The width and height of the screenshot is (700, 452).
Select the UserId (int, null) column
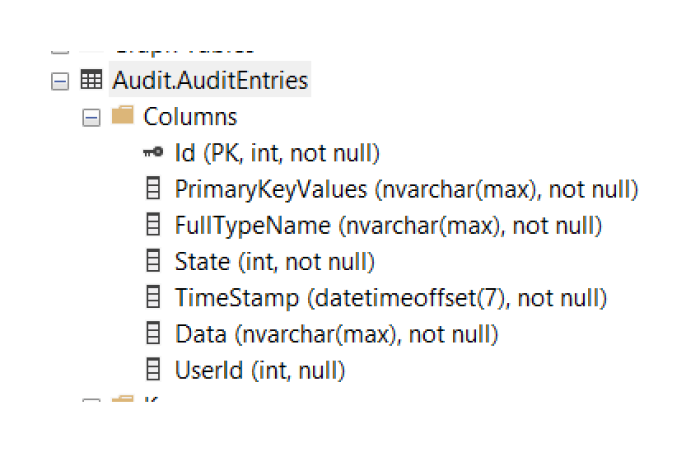coord(260,369)
